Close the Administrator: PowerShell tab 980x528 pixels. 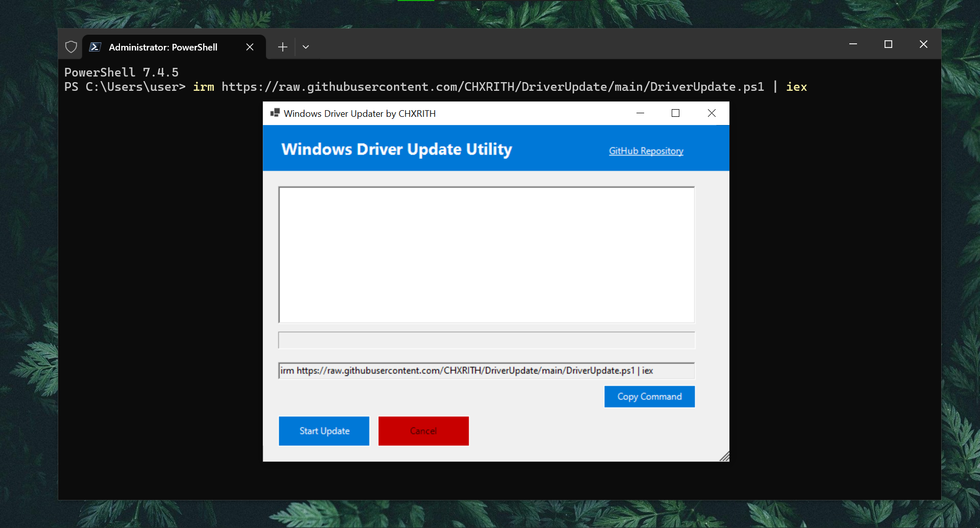tap(250, 47)
